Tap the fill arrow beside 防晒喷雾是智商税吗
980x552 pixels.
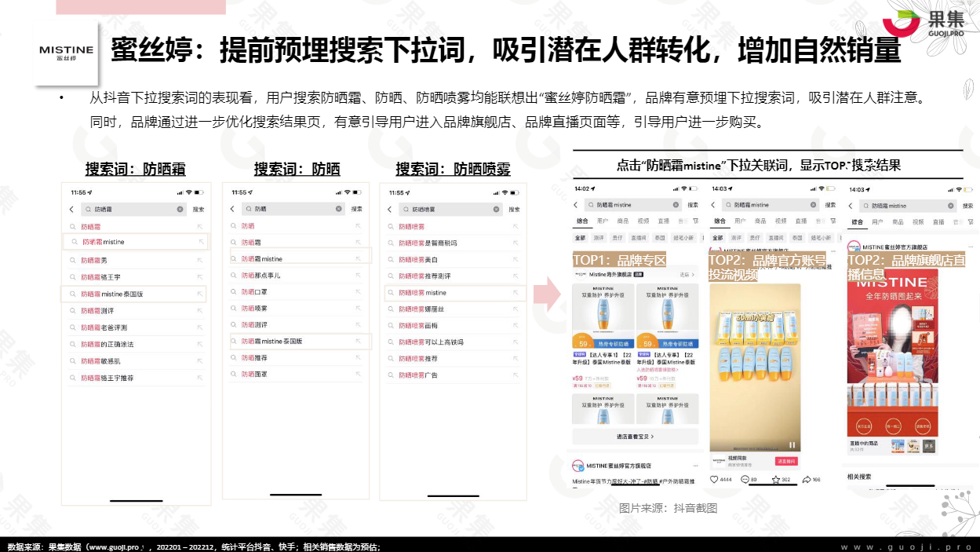click(x=516, y=243)
